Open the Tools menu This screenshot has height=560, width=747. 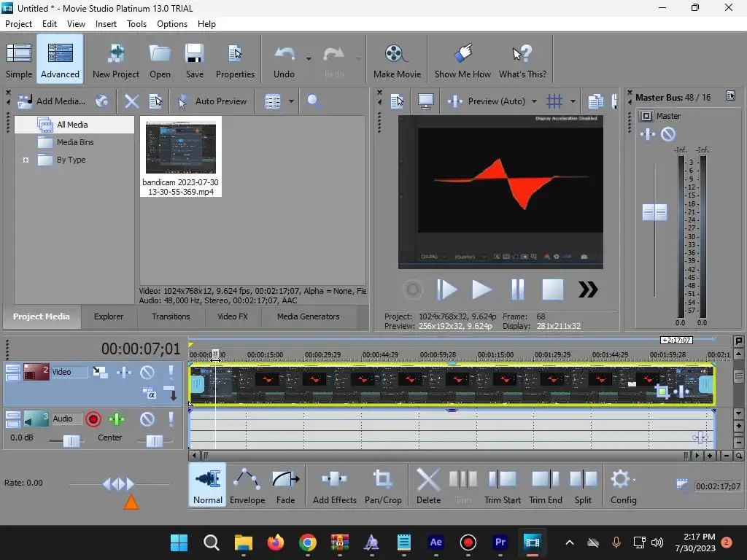(136, 24)
